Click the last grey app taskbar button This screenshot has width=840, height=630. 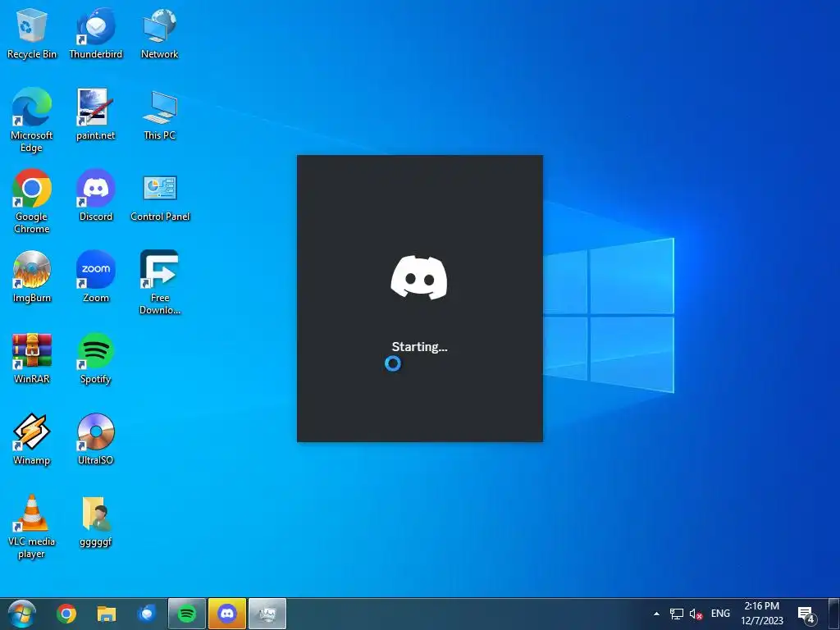tap(267, 614)
